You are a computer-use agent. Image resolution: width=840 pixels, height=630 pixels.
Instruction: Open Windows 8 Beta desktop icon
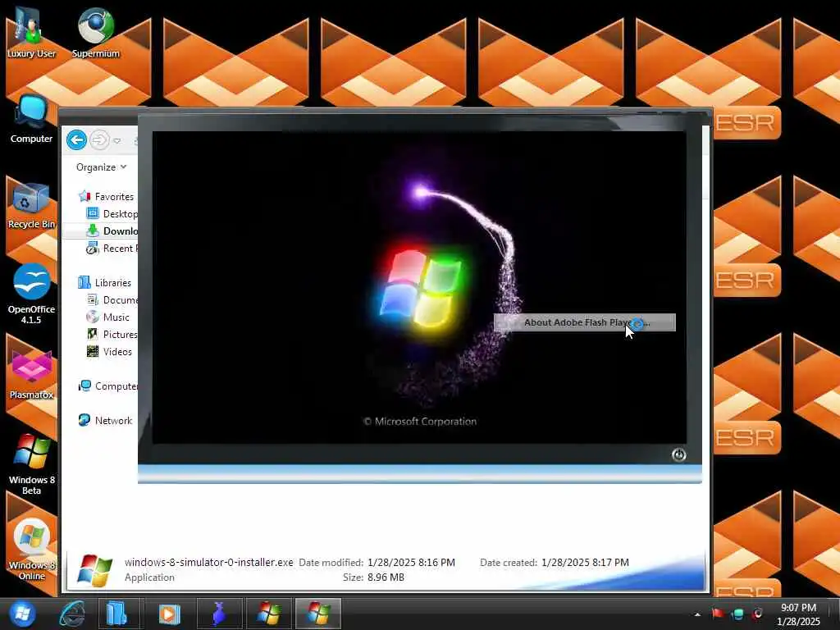[x=31, y=464]
